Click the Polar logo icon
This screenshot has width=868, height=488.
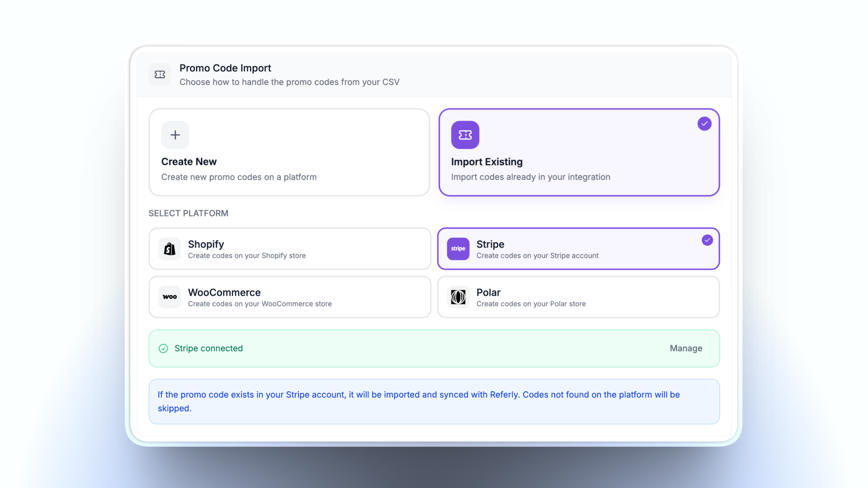coord(458,297)
